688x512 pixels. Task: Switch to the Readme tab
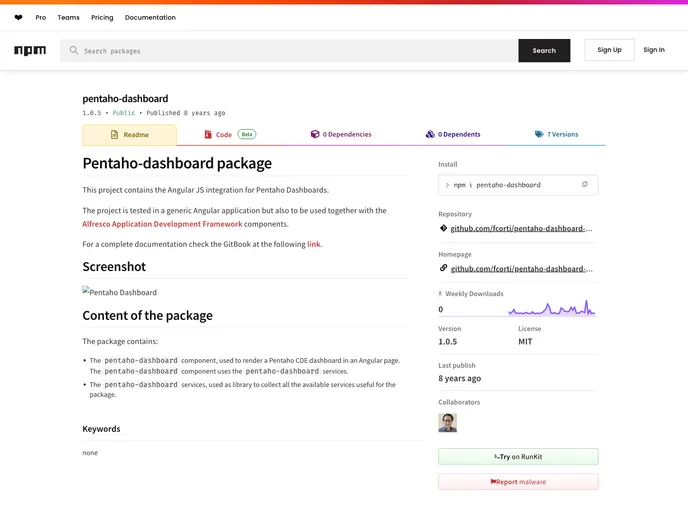[129, 135]
